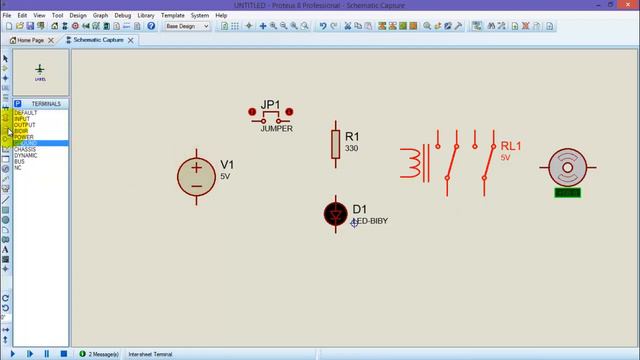Choose Junction dot mode in left toolbar
Screen dimensions: 640x360
coord(5,78)
